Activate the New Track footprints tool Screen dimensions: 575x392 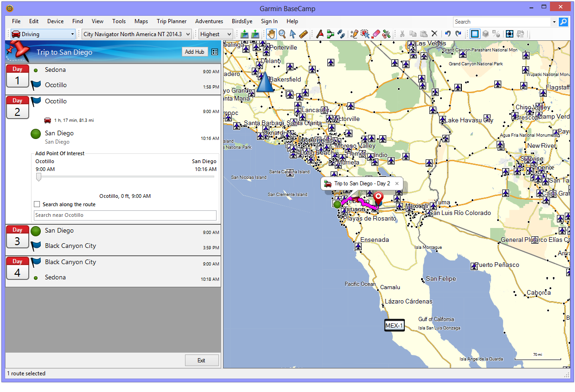pyautogui.click(x=341, y=34)
